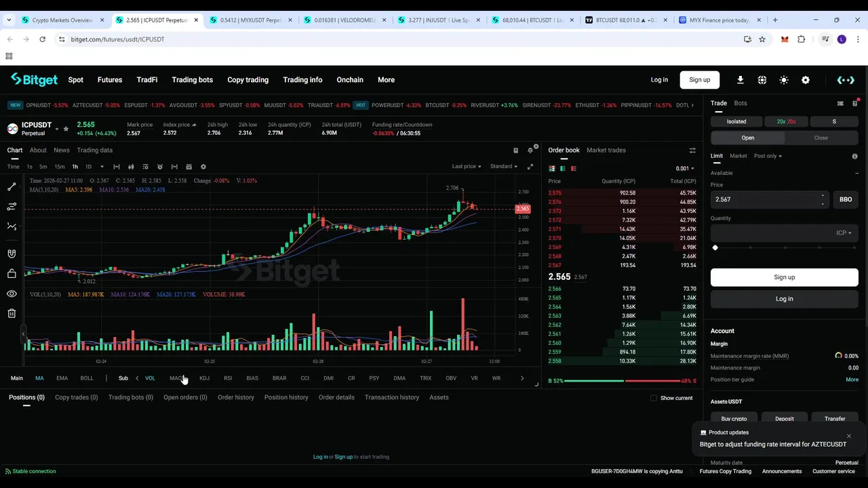Open the Announcements link in footer
Viewport: 868px width, 488px height.
pyautogui.click(x=782, y=472)
